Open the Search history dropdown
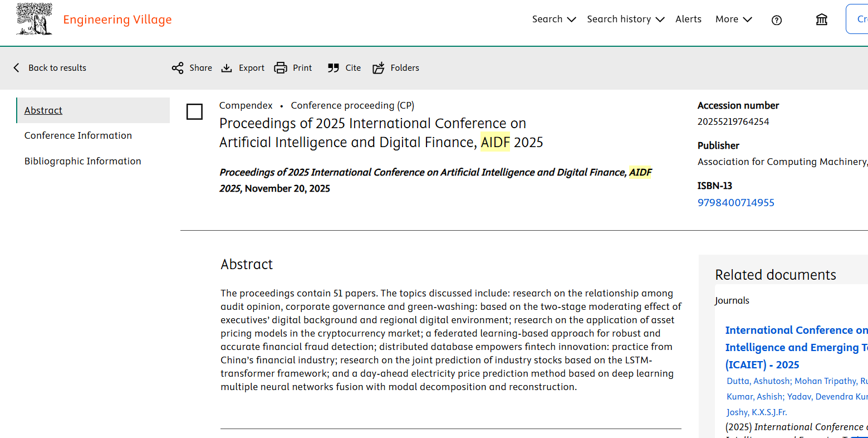This screenshot has height=438, width=868. click(625, 19)
